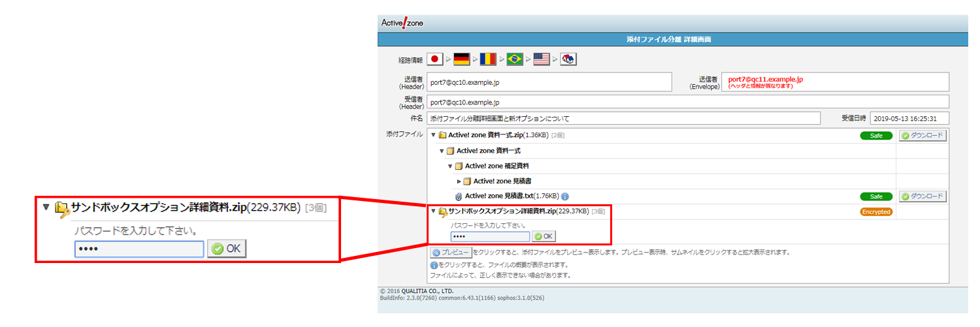
Task: Expand the Active! zone 見積書 folder
Action: pyautogui.click(x=459, y=181)
